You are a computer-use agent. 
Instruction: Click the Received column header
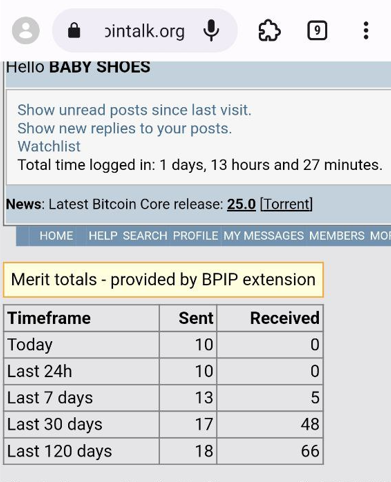285,318
